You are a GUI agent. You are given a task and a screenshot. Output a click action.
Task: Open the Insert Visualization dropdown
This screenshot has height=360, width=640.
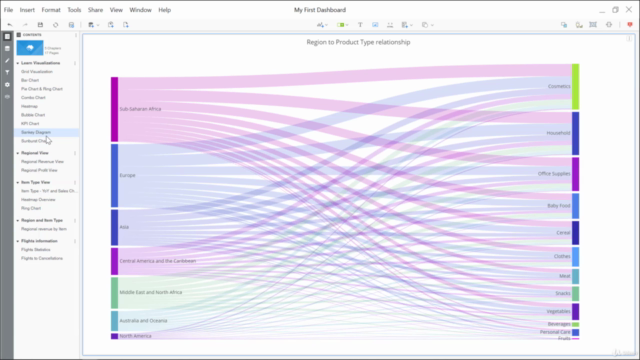(322, 25)
